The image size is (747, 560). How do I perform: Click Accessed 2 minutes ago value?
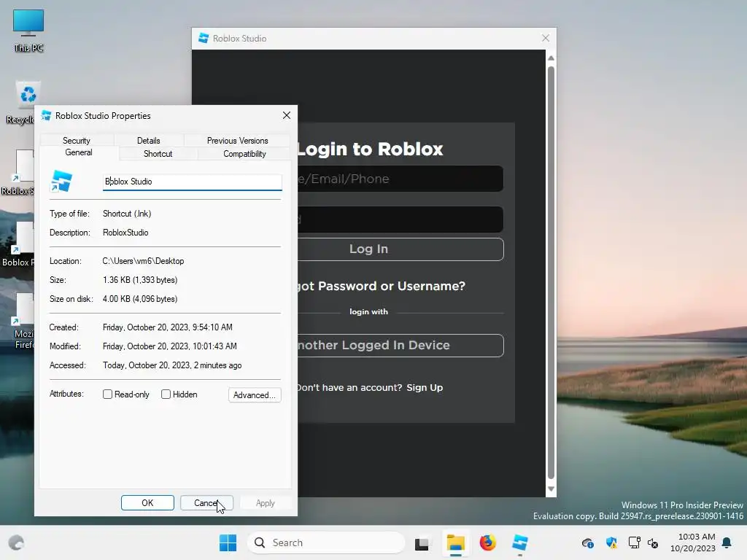[172, 365]
